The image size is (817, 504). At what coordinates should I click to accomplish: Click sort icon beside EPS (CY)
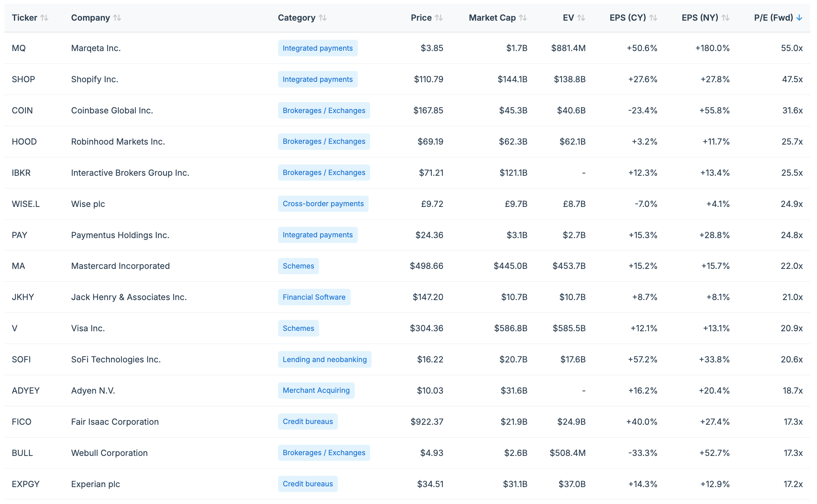click(653, 18)
